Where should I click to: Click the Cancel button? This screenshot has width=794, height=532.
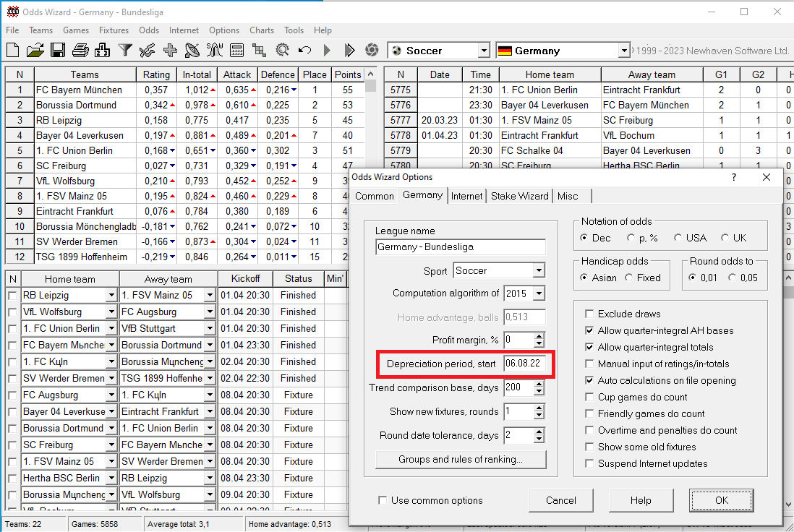[561, 501]
